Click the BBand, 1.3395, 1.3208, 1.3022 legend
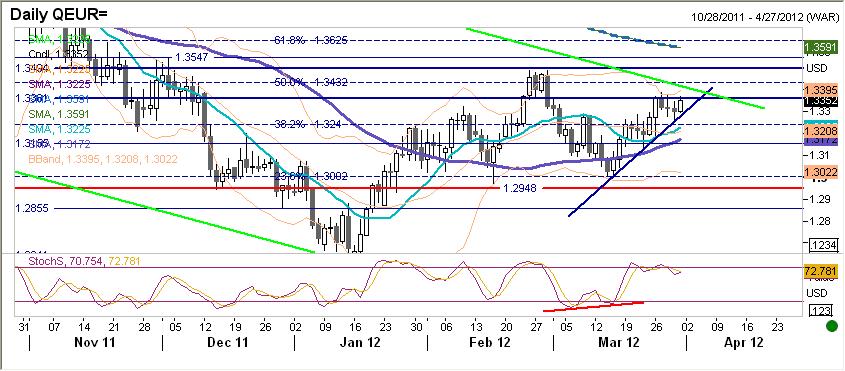Image resolution: width=845 pixels, height=371 pixels. [102, 159]
